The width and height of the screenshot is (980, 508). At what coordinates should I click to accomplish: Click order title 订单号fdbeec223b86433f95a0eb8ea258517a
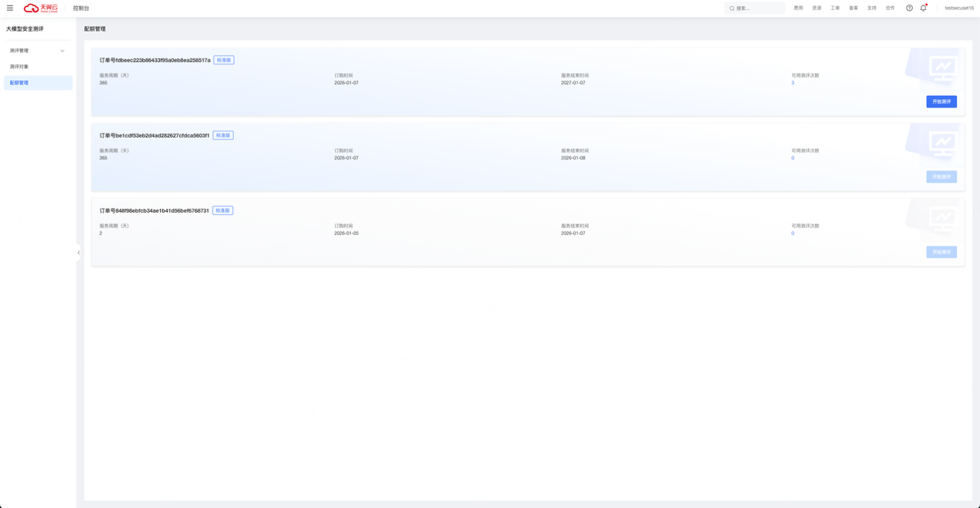click(155, 60)
